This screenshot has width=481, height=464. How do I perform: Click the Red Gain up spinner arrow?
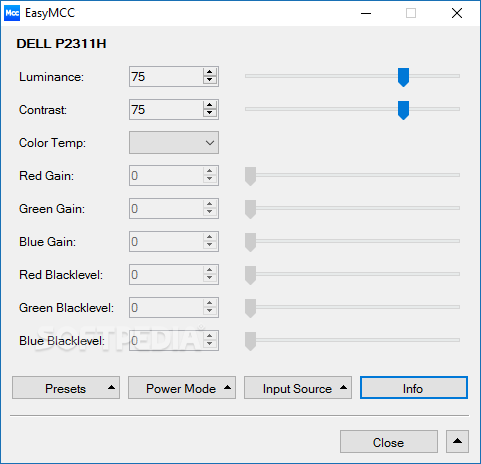click(x=209, y=171)
